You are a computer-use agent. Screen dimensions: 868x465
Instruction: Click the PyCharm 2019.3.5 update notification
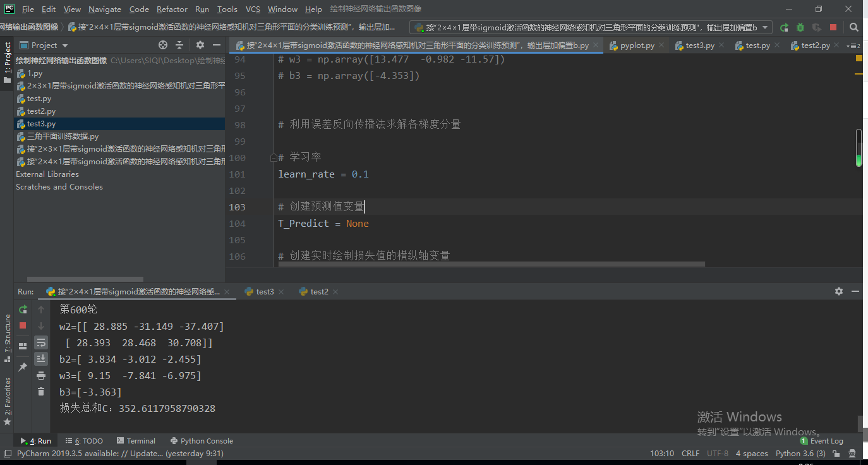120,453
